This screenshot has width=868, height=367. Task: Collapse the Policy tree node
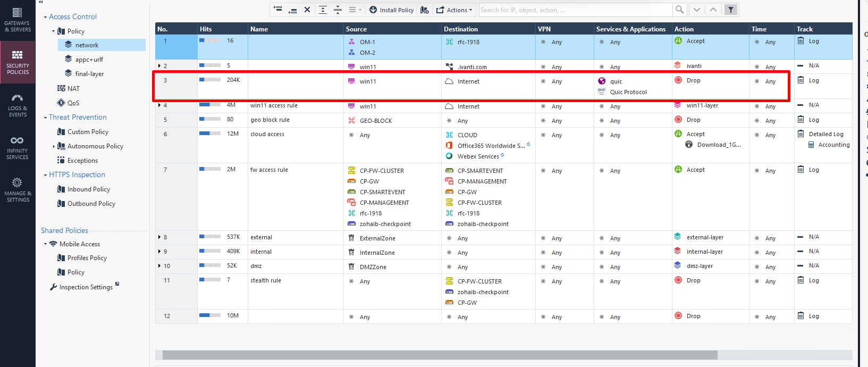[x=53, y=31]
